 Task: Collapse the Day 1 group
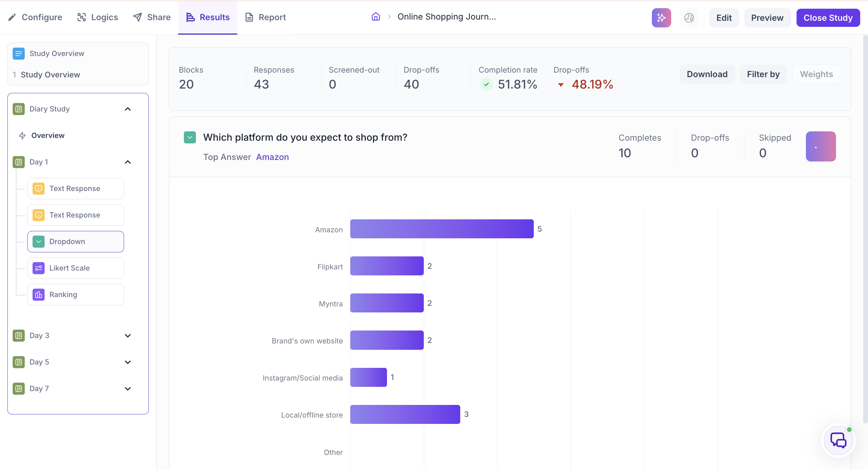click(128, 162)
